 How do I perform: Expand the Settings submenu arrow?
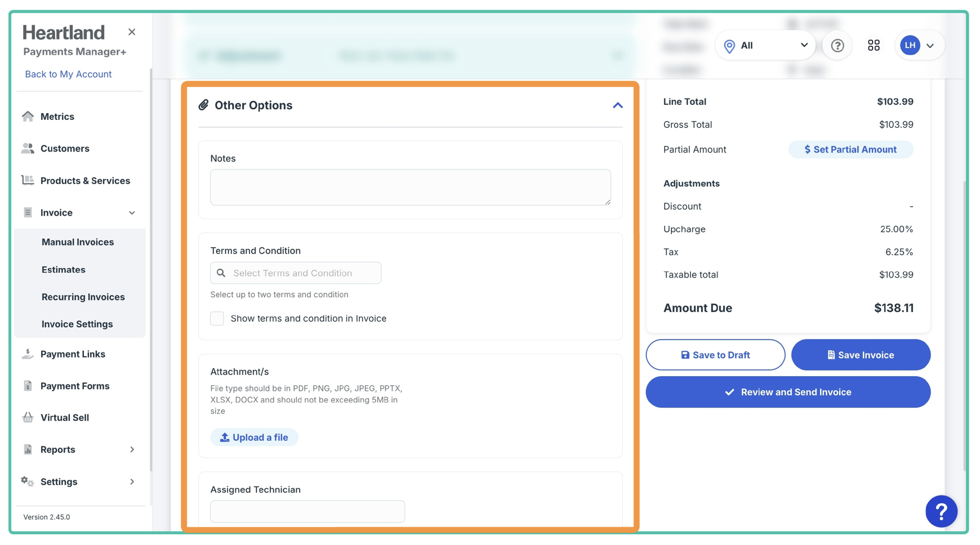132,482
